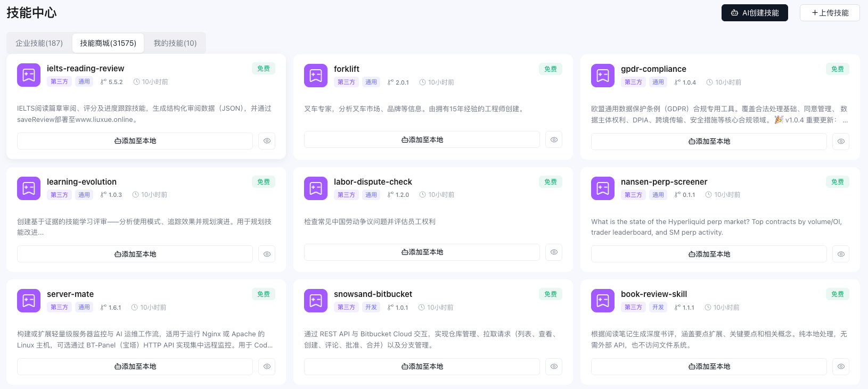
Task: Click the forklift skill icon
Action: (x=316, y=76)
